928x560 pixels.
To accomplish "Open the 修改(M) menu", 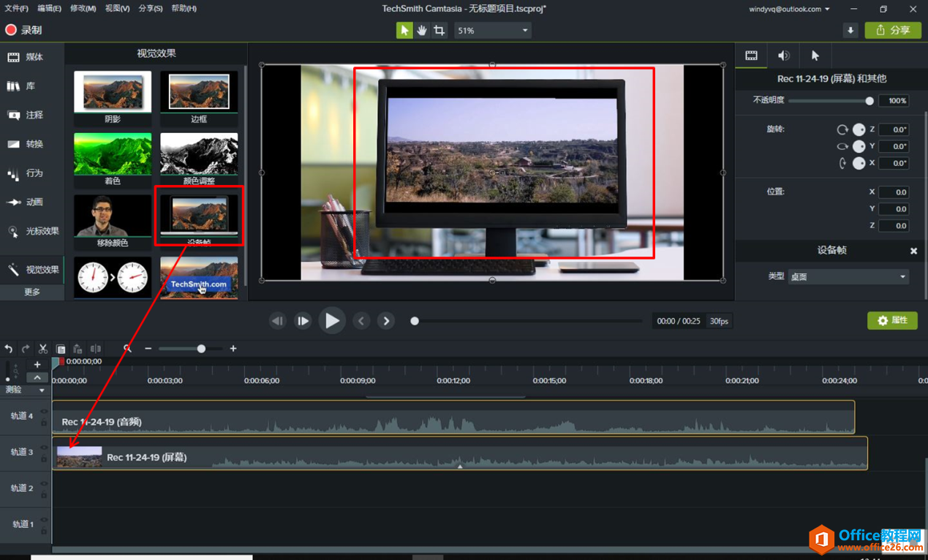I will 83,9.
